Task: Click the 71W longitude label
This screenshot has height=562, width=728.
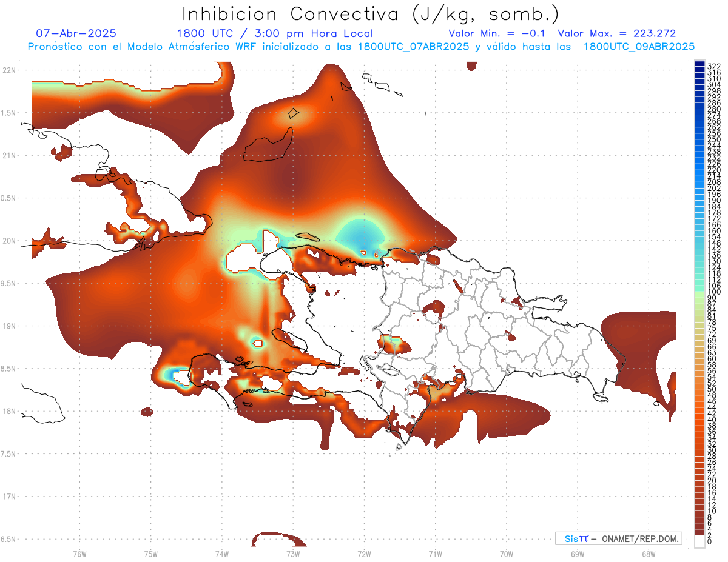Action: (x=435, y=554)
